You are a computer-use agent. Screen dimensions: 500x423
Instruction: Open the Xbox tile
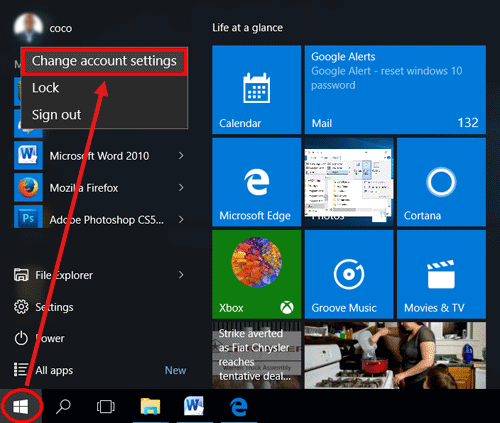tap(256, 274)
